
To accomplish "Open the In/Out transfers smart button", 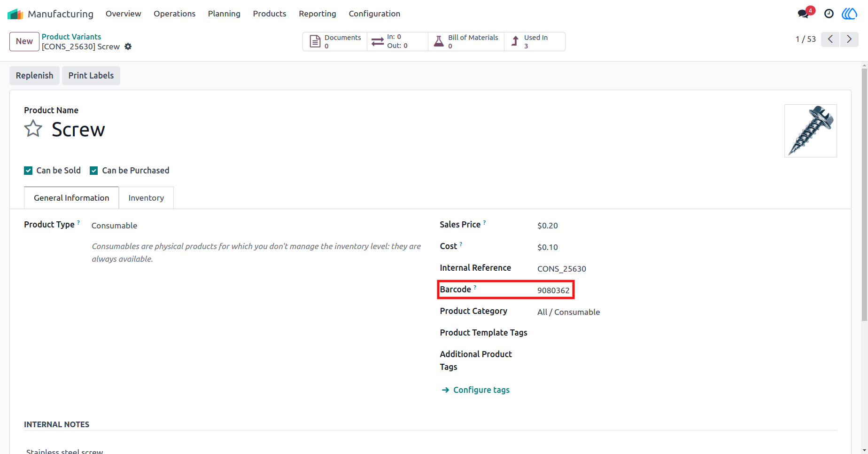I will 397,41.
